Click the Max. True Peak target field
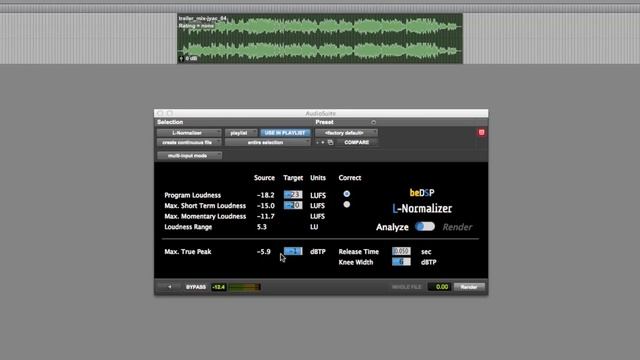 (293, 251)
